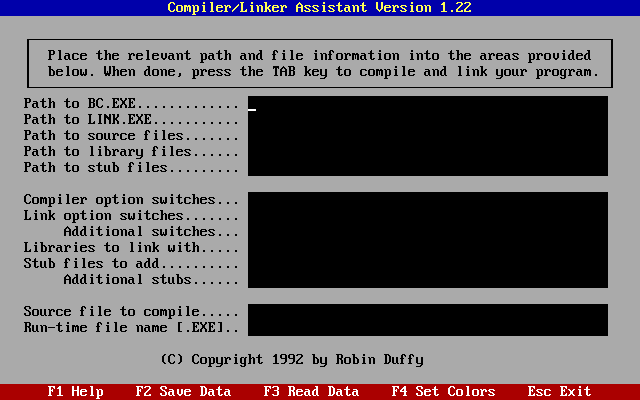Focus the Stub files to add field
Viewport: 640px width, 400px height.
pos(427,264)
